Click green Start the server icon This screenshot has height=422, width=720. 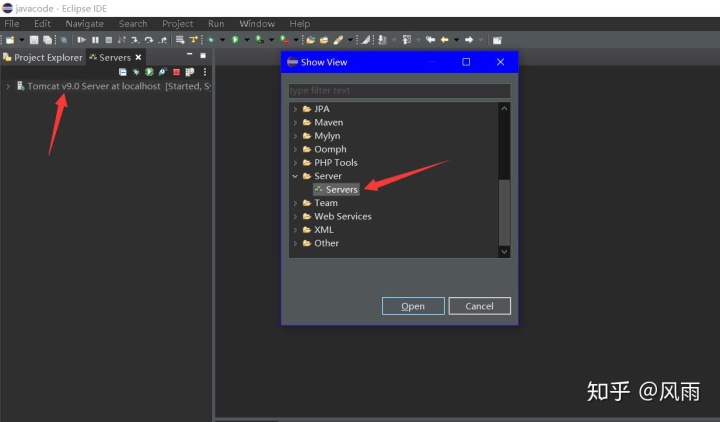click(x=149, y=72)
